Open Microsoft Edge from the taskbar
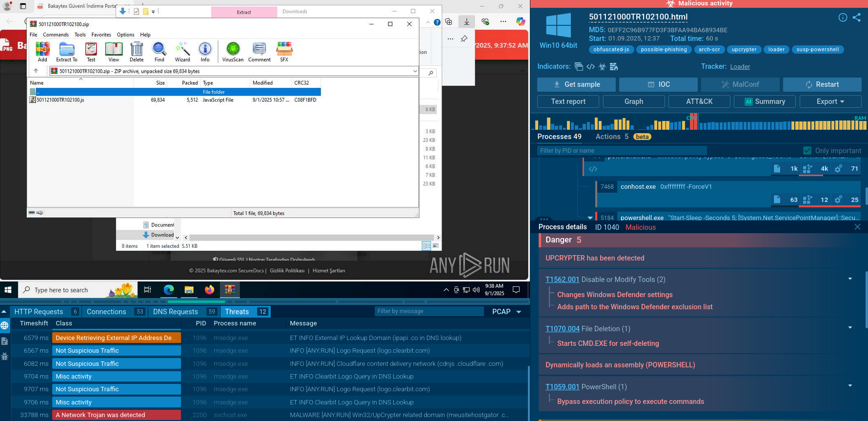The height and width of the screenshot is (421, 868). click(169, 290)
